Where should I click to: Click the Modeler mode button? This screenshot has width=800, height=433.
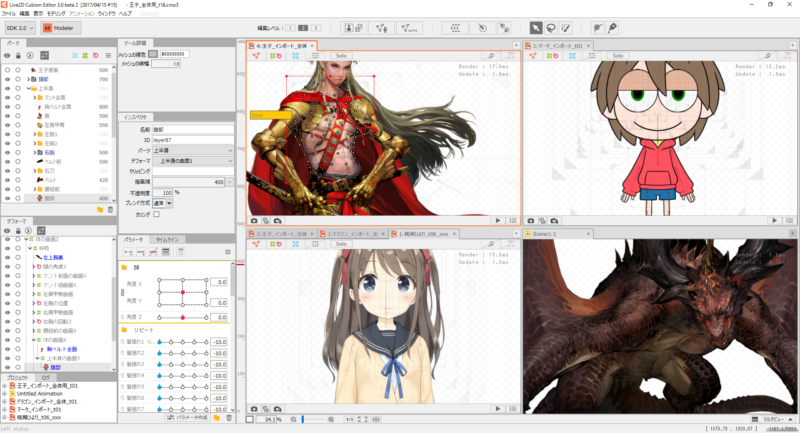tap(60, 28)
